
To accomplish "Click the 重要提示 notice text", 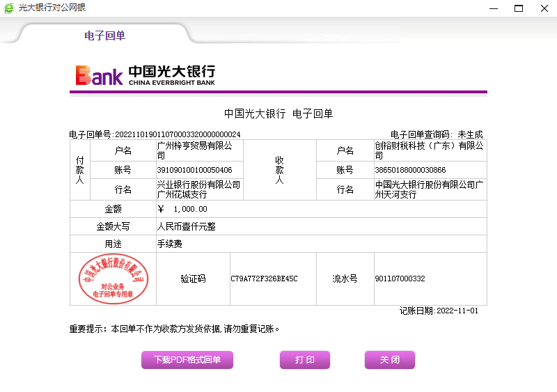I will (174, 329).
